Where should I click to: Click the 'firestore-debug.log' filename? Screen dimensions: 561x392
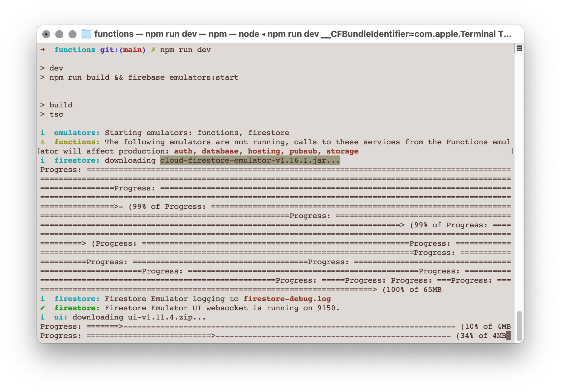287,299
